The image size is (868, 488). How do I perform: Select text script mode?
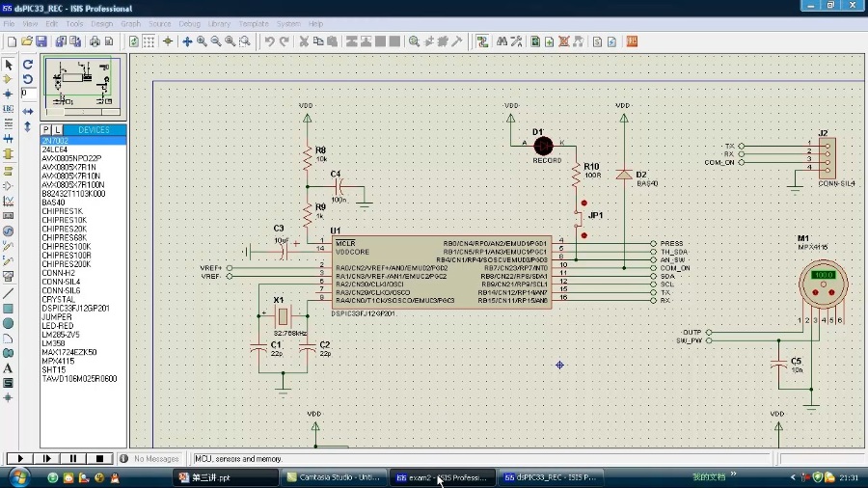9,124
